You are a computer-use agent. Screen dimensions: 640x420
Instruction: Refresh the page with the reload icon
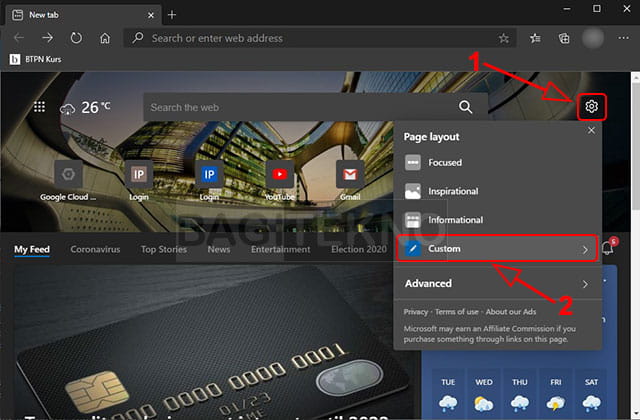tap(76, 38)
